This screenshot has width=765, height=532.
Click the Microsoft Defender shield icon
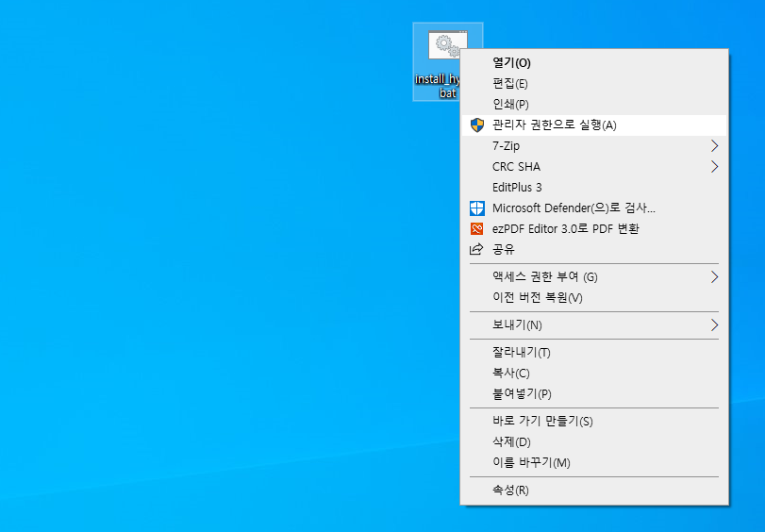click(x=476, y=208)
